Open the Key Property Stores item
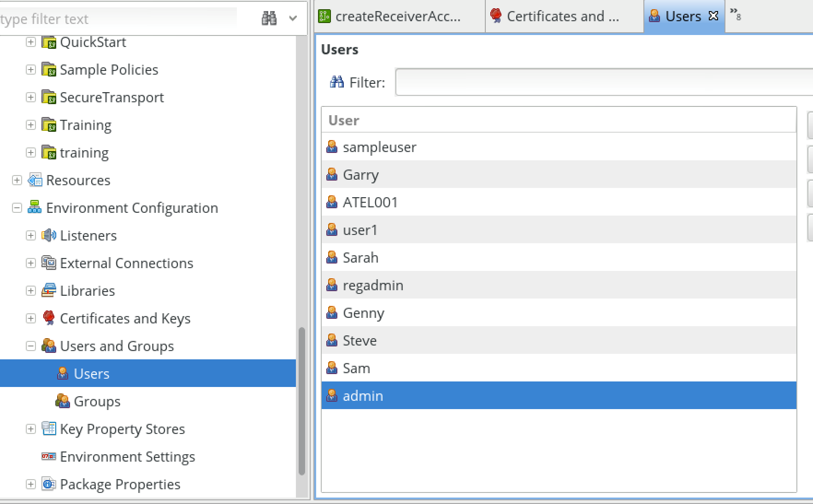Viewport: 813px width, 504px height. [x=122, y=429]
